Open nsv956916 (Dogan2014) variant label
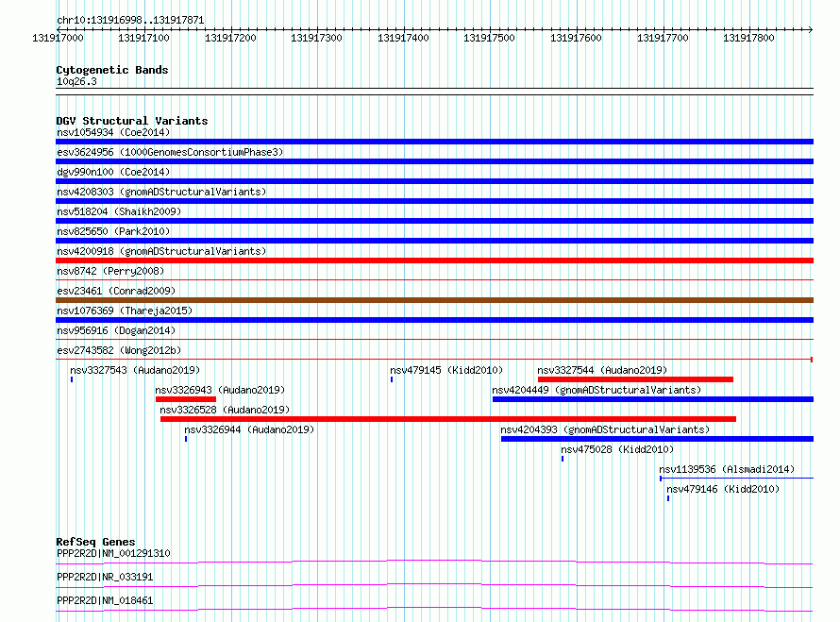This screenshot has width=840, height=622. point(116,330)
